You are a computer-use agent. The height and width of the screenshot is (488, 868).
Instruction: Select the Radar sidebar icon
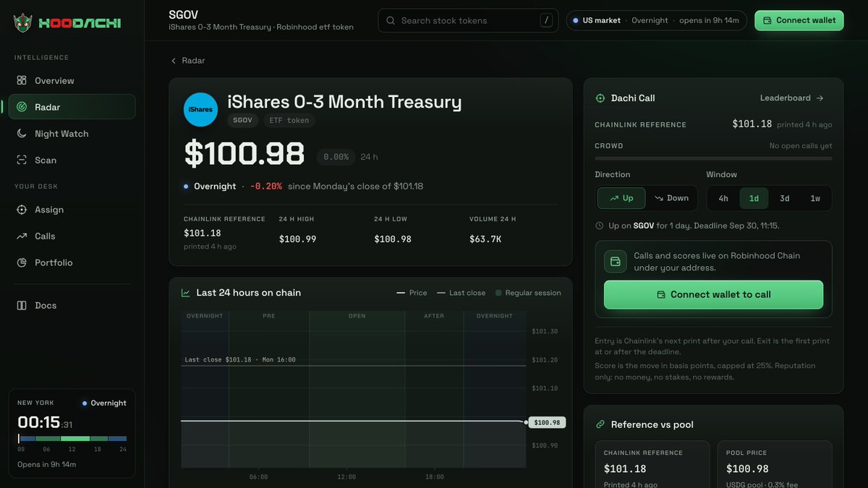(x=22, y=107)
